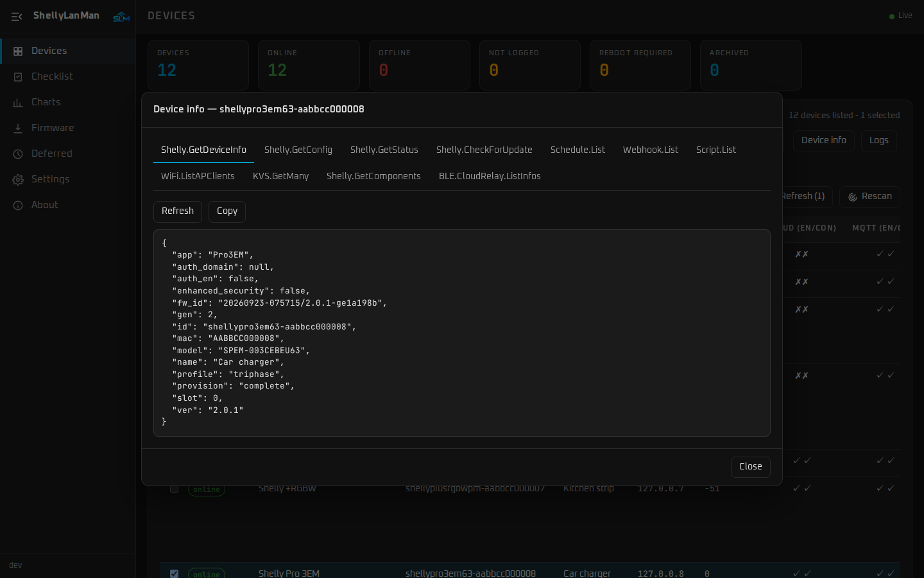The width and height of the screenshot is (924, 578).
Task: Close the Device info dialog
Action: (x=751, y=467)
